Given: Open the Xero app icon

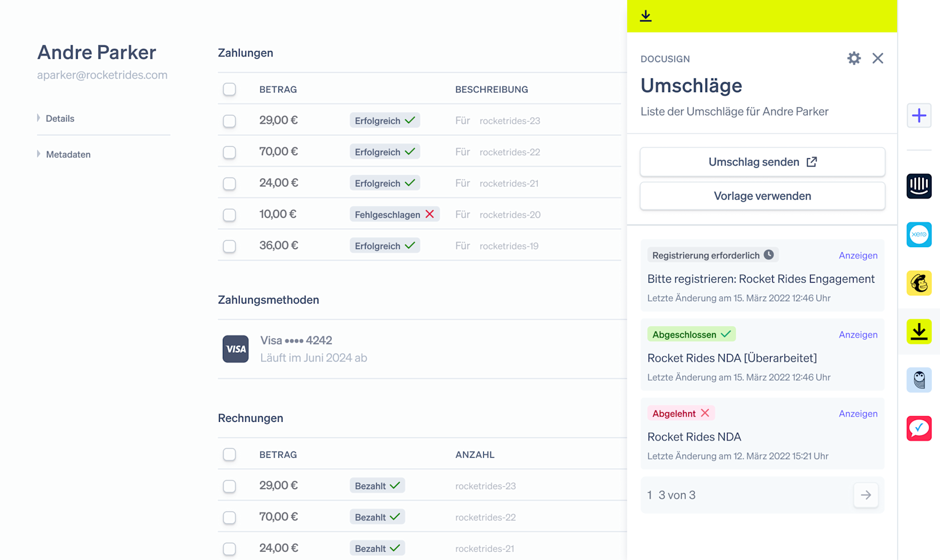Looking at the screenshot, I should (x=919, y=234).
